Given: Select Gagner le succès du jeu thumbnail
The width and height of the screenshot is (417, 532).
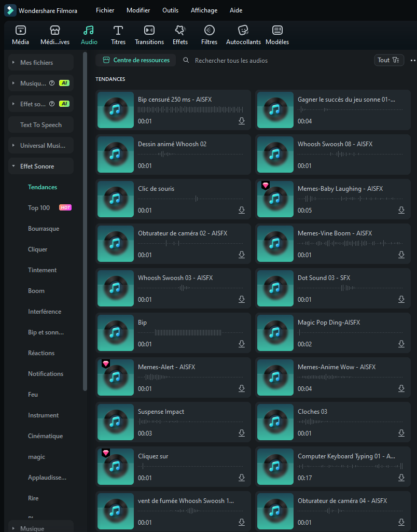Looking at the screenshot, I should click(x=275, y=110).
